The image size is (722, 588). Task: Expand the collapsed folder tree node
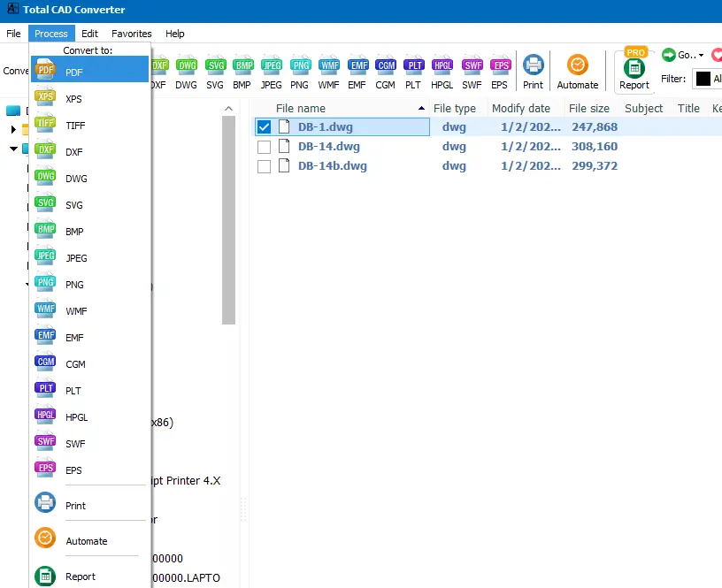tap(13, 129)
